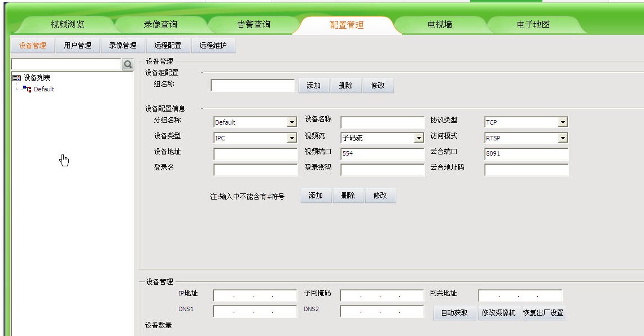644x336 pixels.
Task: Click the 修改摄像机 button
Action: (498, 313)
